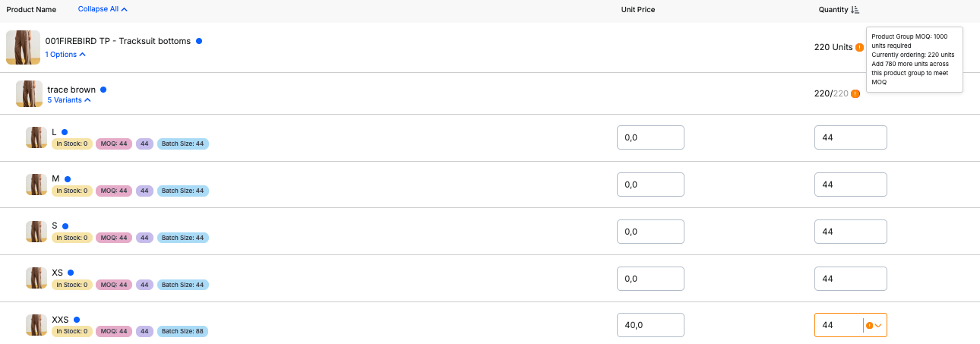Open 001FIREBIRD TP tracksuit bottoms thumbnail
Viewport: 980px width, 344px height.
click(23, 47)
